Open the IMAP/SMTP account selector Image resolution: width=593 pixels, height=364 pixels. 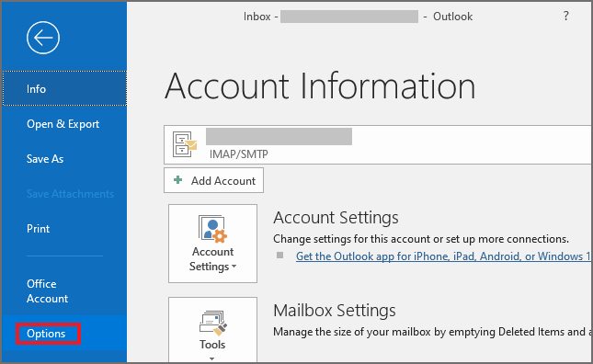pyautogui.click(x=378, y=144)
